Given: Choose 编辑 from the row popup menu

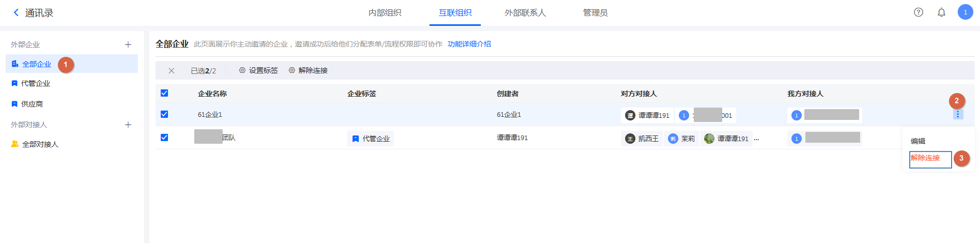Looking at the screenshot, I should coord(917,141).
